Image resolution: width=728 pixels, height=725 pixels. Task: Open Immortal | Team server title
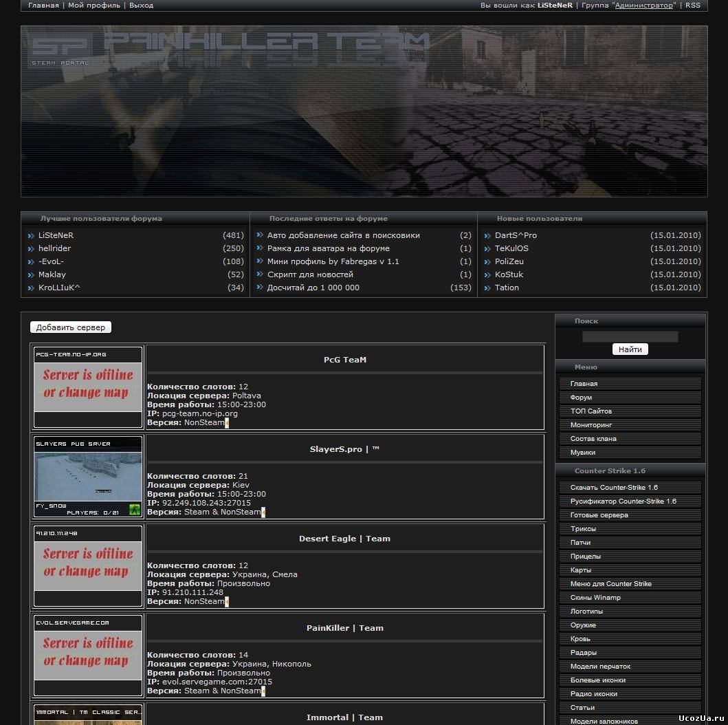point(344,717)
